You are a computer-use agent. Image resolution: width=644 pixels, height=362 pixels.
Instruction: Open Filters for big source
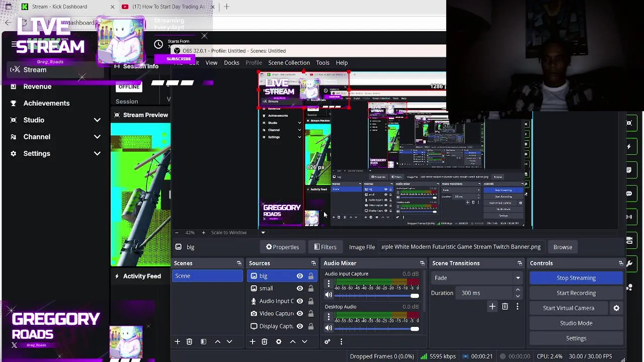pyautogui.click(x=325, y=247)
